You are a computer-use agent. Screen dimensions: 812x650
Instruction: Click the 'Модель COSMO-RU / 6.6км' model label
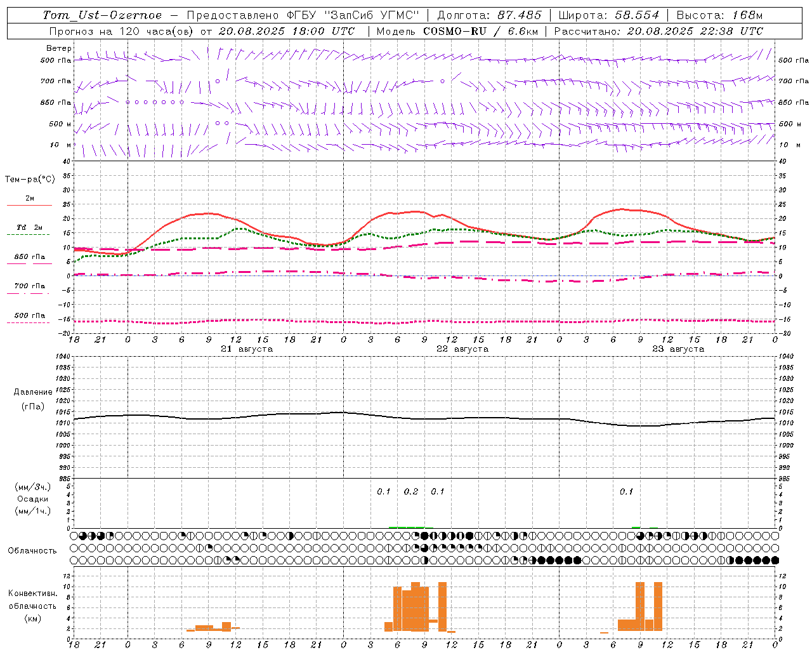pyautogui.click(x=457, y=31)
